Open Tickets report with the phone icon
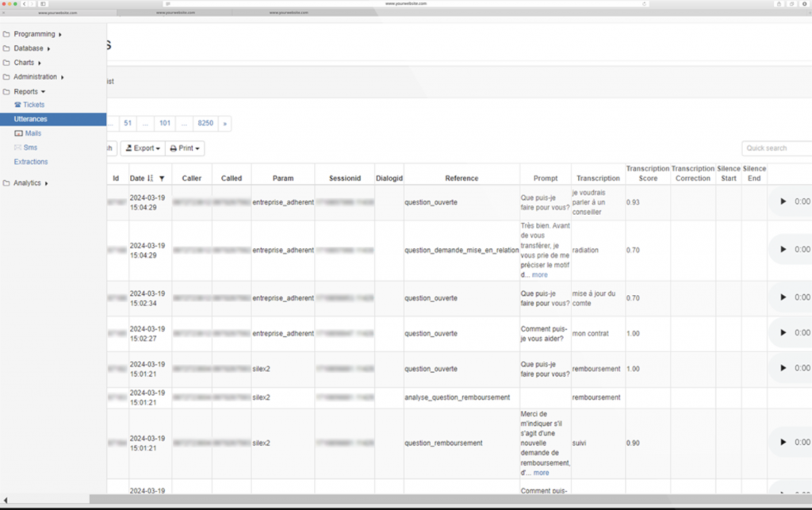The image size is (812, 510). tap(29, 105)
